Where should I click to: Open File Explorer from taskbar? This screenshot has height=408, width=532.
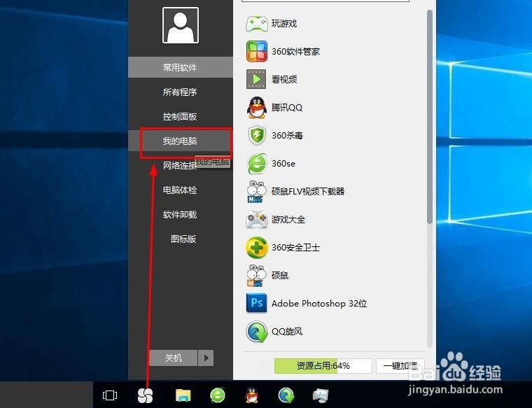[183, 395]
